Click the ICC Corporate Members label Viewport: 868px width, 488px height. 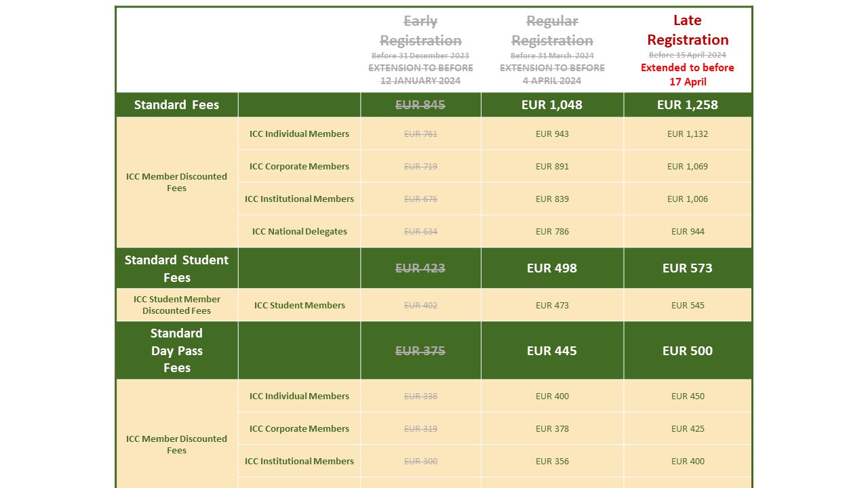pyautogui.click(x=299, y=166)
